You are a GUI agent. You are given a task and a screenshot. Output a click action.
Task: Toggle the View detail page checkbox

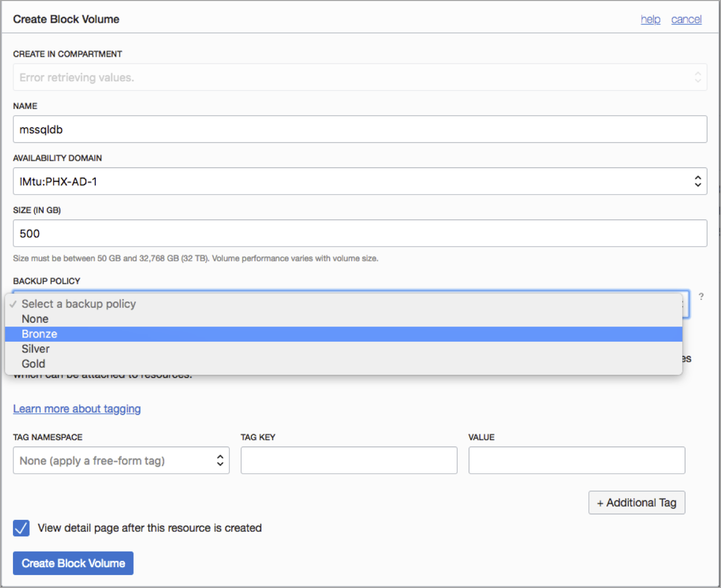coord(21,528)
